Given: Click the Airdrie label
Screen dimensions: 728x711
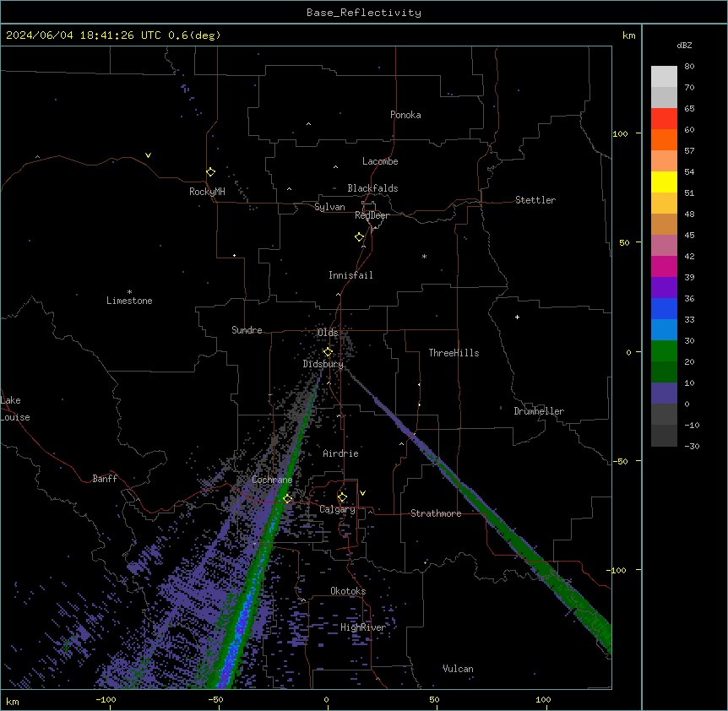Looking at the screenshot, I should pyautogui.click(x=340, y=453).
